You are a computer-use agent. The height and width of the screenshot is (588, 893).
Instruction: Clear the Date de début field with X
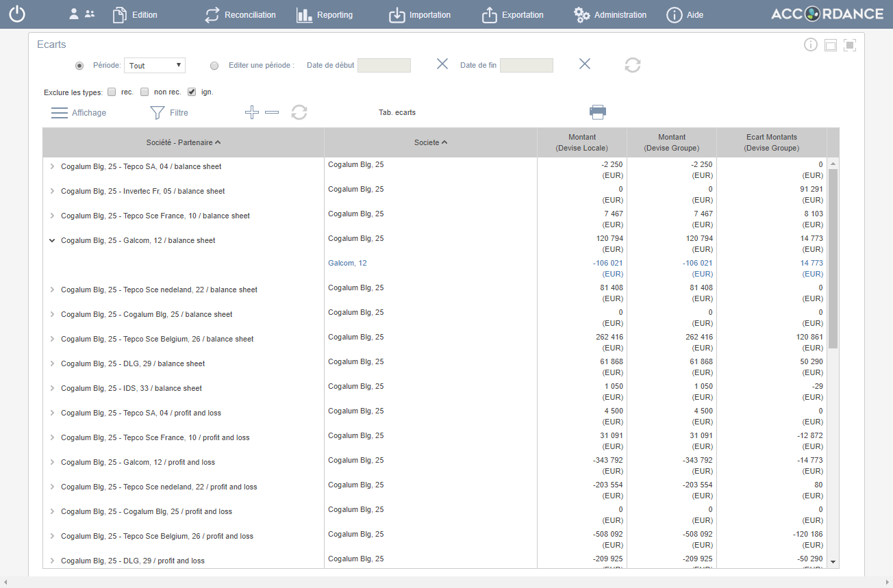click(x=442, y=64)
